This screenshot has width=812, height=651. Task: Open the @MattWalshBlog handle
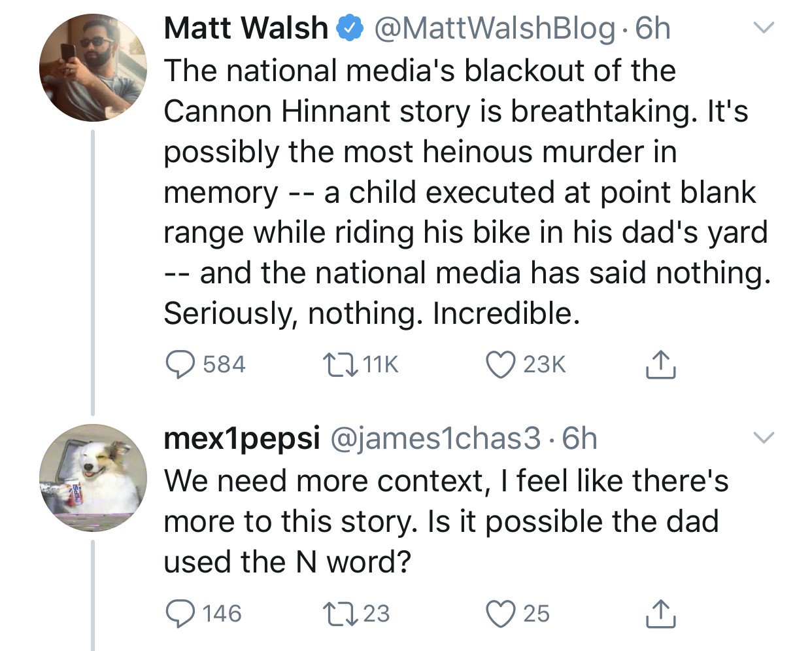pos(494,29)
